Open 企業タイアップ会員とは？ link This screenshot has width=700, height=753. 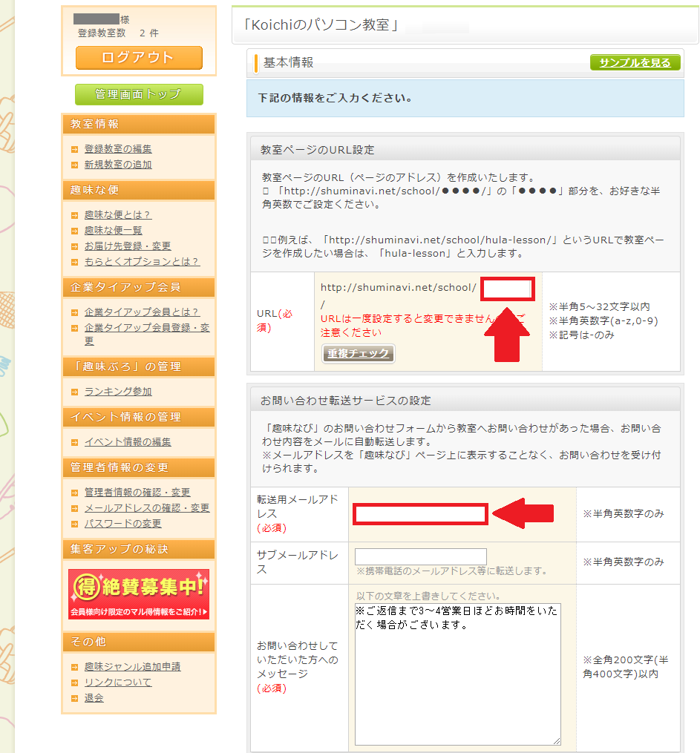pos(142,312)
